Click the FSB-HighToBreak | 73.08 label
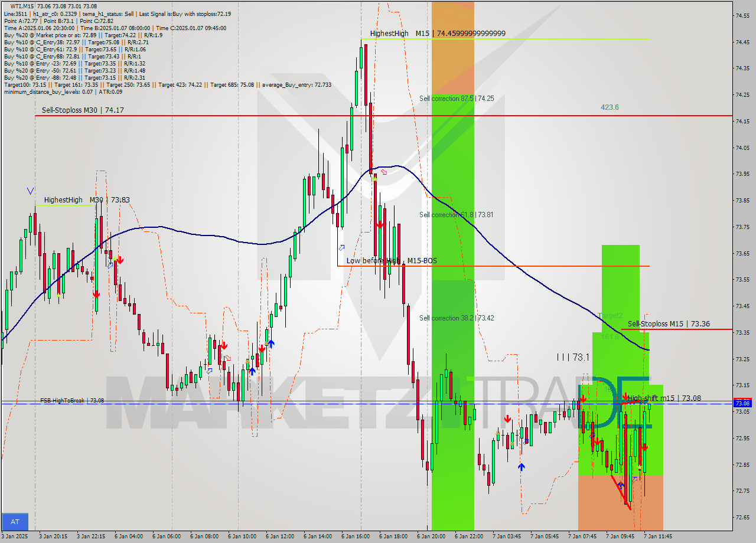This screenshot has width=756, height=543. [72, 401]
